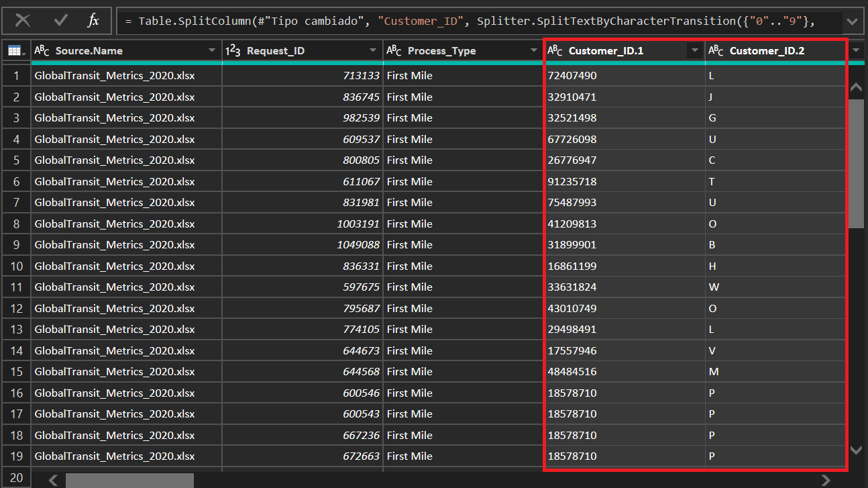The height and width of the screenshot is (488, 868).
Task: Confirm formula with checkmark icon
Action: [x=61, y=21]
